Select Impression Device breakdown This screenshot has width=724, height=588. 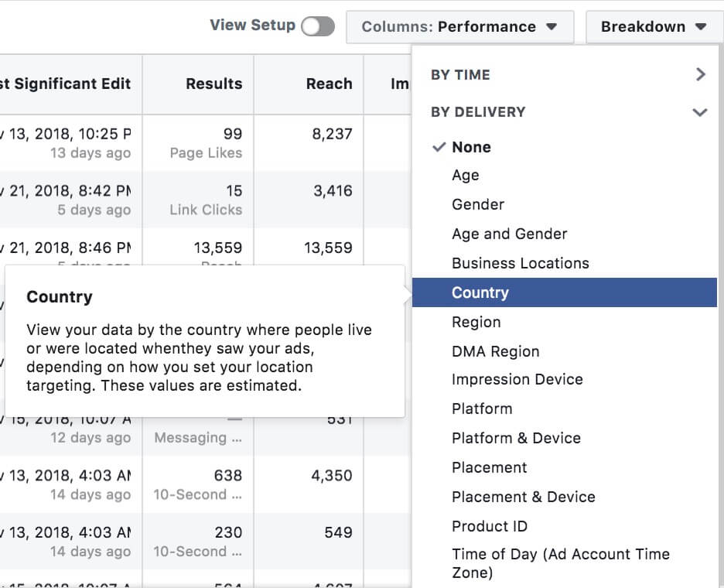[517, 379]
